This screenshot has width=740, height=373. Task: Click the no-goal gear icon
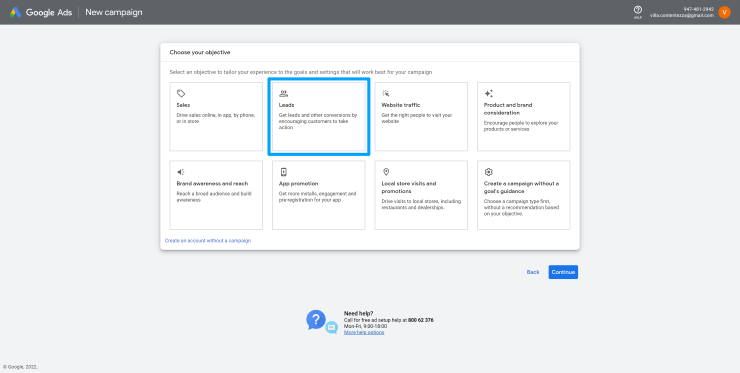pos(488,172)
